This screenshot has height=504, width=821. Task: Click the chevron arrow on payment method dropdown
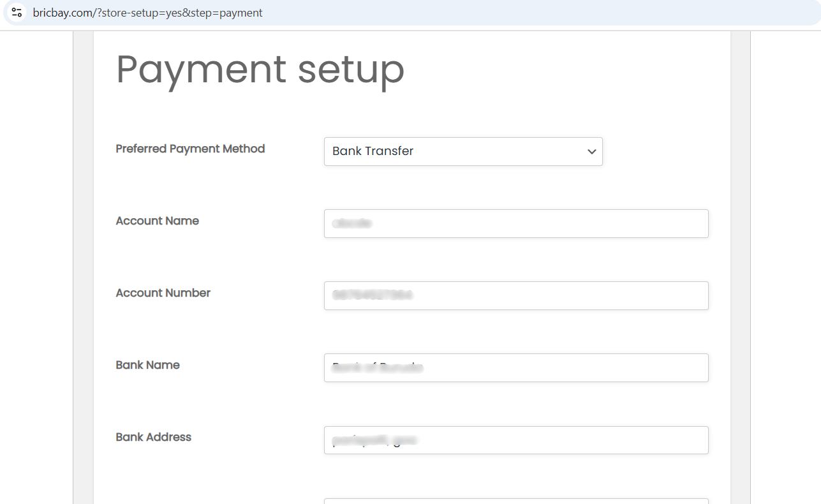coord(591,152)
